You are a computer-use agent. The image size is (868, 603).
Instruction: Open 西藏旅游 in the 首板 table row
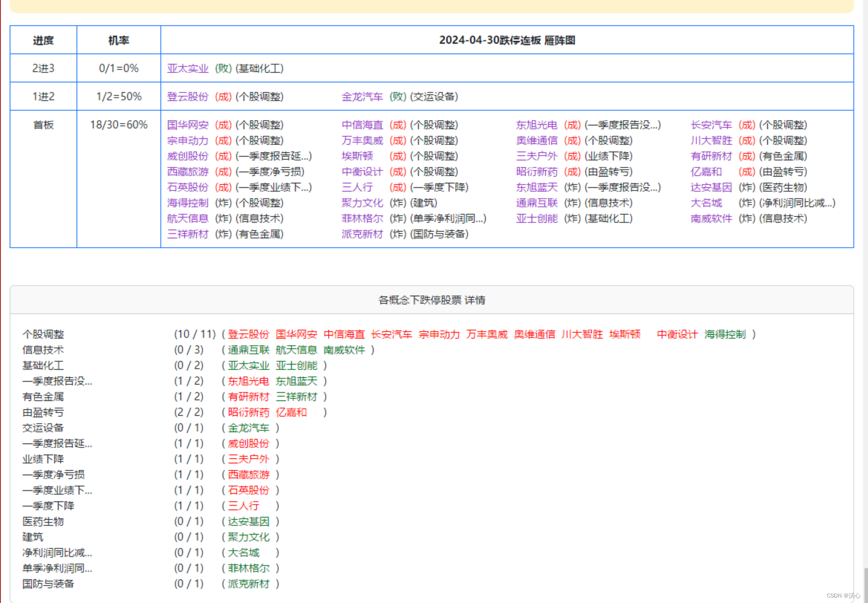[x=188, y=172]
